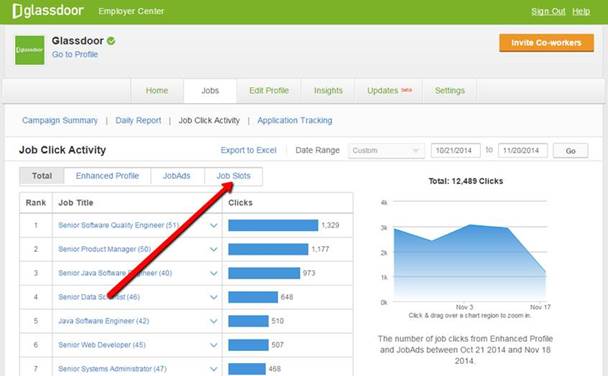This screenshot has height=376, width=608.
Task: Select the Total clicks tab
Action: point(42,176)
